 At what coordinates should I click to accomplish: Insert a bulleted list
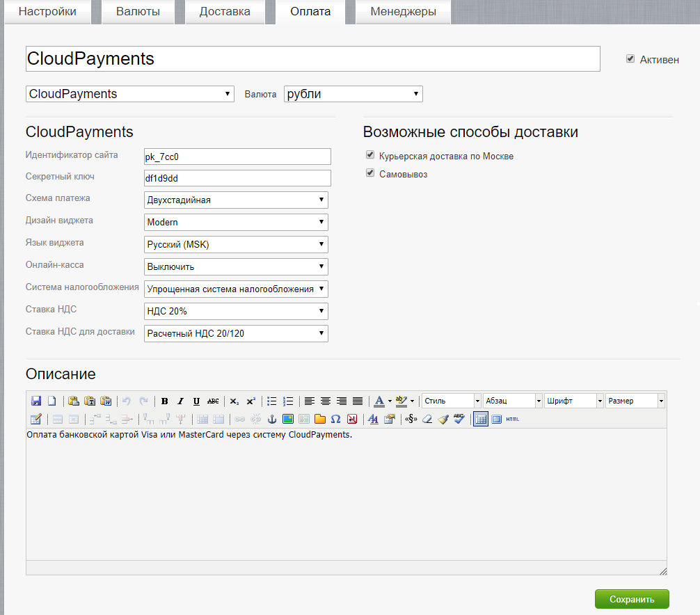272,401
